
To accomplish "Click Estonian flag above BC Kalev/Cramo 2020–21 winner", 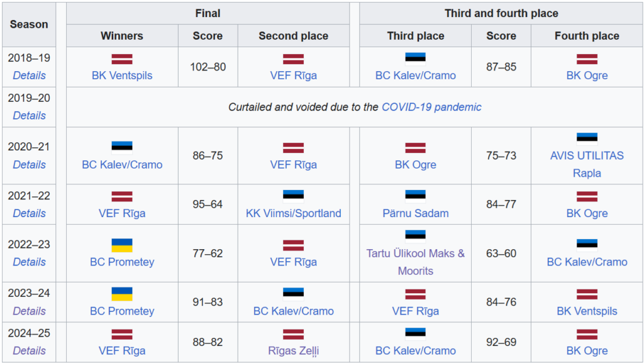I will (x=122, y=148).
